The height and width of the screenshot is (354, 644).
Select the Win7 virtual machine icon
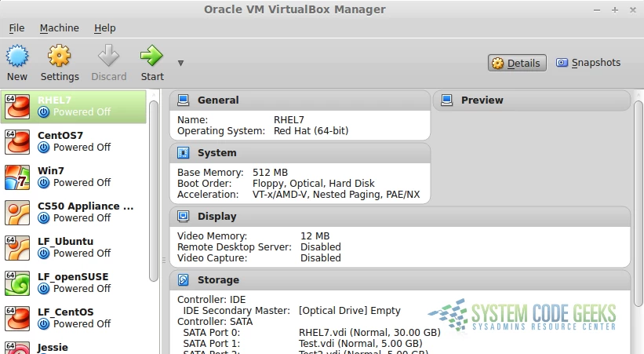tap(17, 177)
